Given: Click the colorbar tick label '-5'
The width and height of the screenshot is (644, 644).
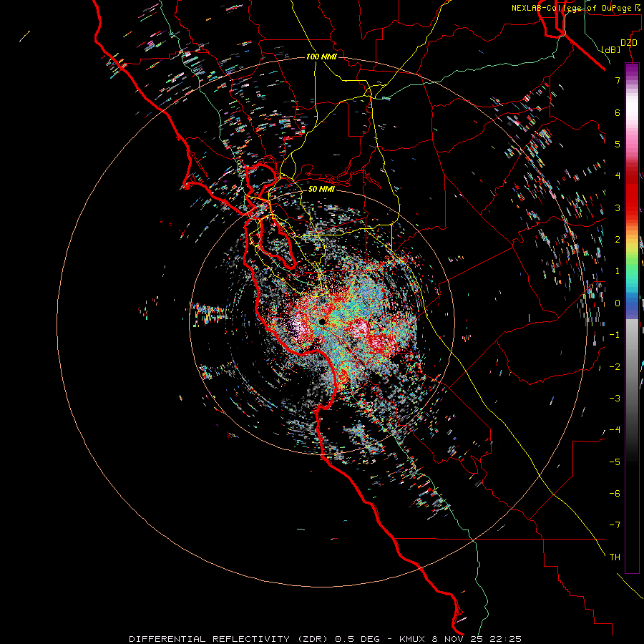Looking at the screenshot, I should pyautogui.click(x=615, y=462).
